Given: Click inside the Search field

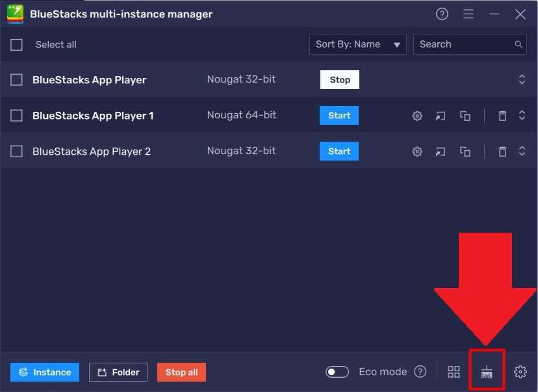Looking at the screenshot, I should [x=470, y=44].
